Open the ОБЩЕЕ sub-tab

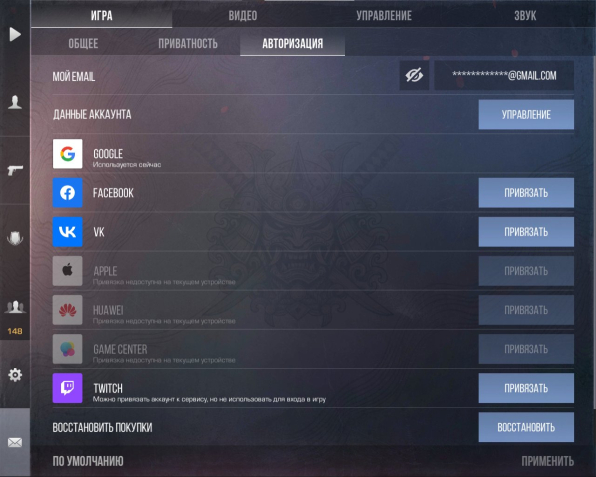click(83, 43)
